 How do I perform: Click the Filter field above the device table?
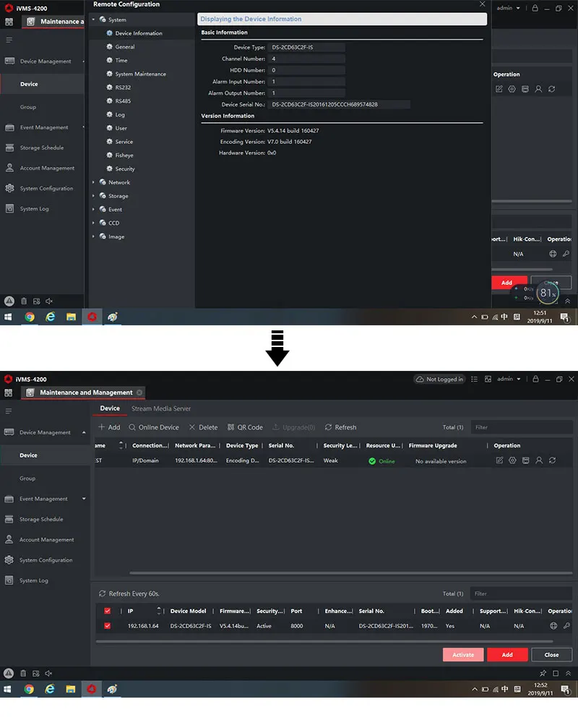point(522,427)
